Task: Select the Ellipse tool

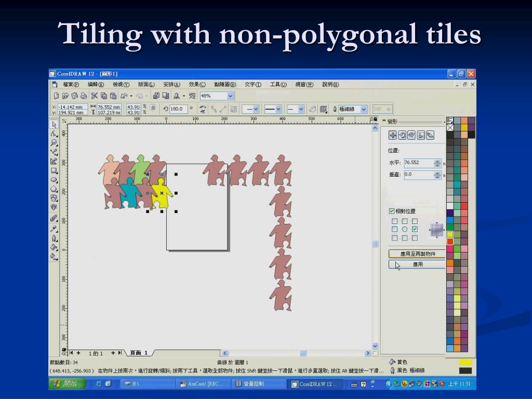Action: [x=54, y=179]
